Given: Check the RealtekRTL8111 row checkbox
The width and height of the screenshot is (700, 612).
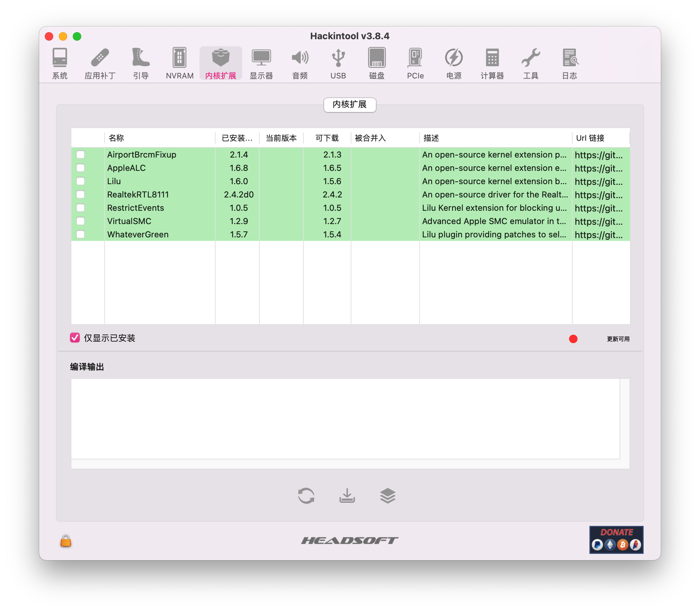Looking at the screenshot, I should pos(80,194).
